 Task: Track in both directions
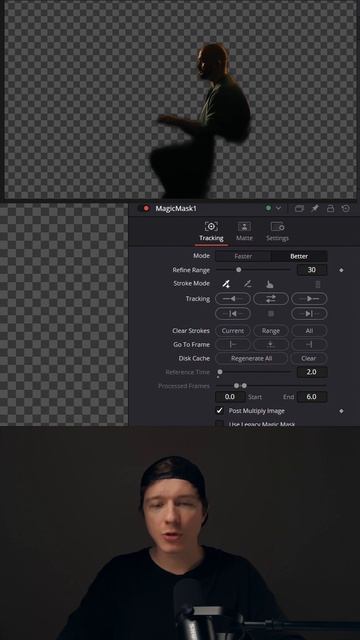271,299
